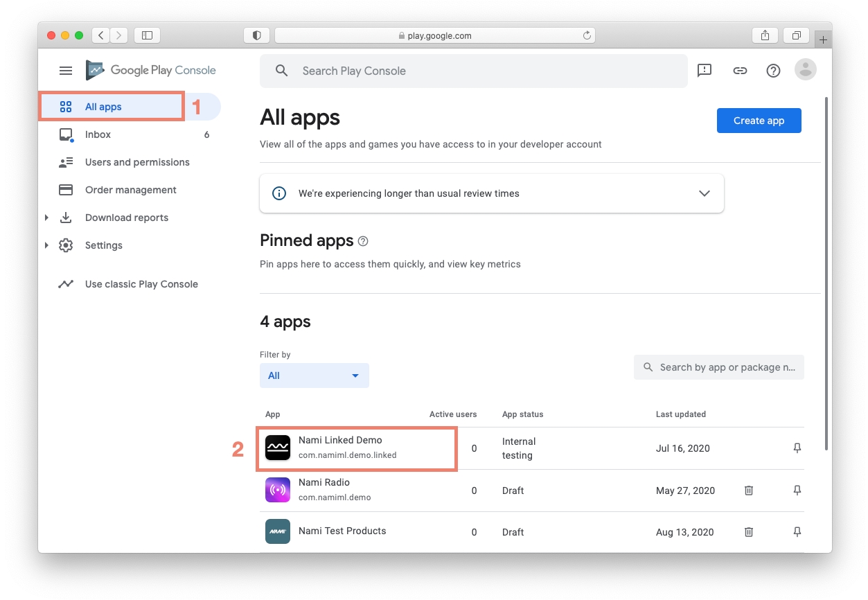The width and height of the screenshot is (868, 600).
Task: Click the Search by app or package field
Action: tap(719, 367)
